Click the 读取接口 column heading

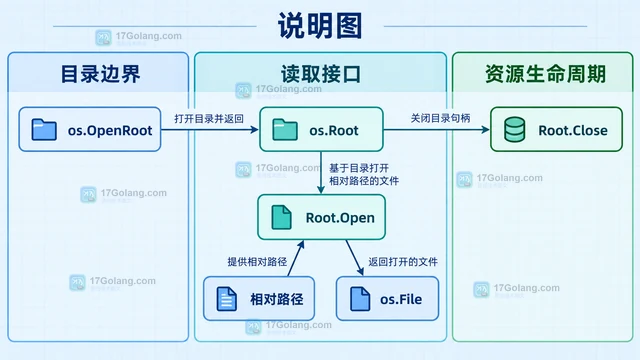point(321,74)
